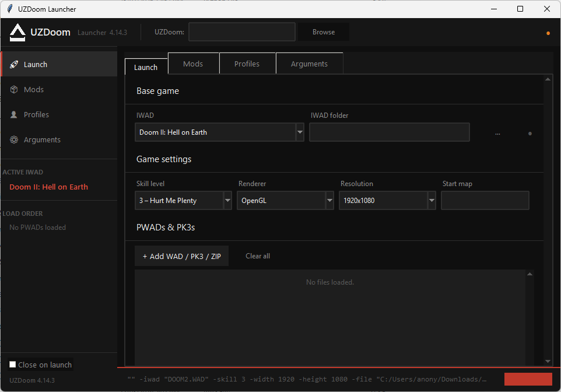Click the UZDoom 4.14.3 version label
The width and height of the screenshot is (561, 392).
[x=32, y=380]
